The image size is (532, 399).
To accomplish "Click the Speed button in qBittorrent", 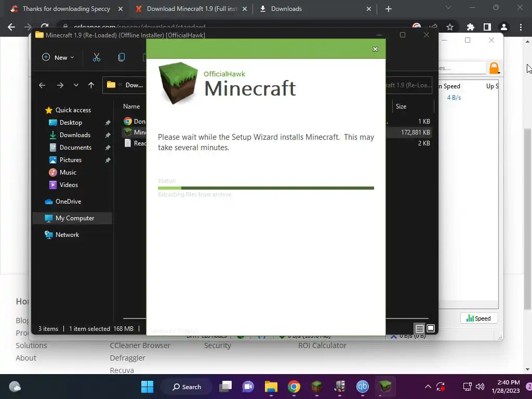I will pos(478,318).
